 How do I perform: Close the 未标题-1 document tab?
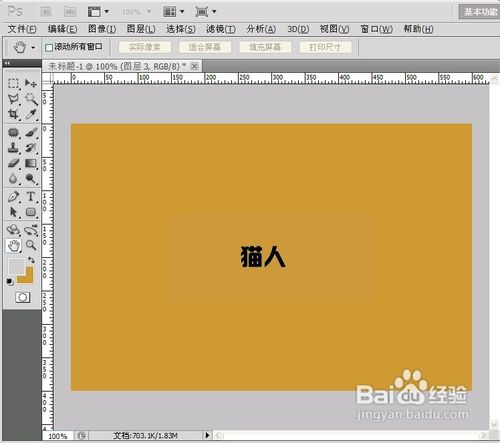pyautogui.click(x=194, y=66)
